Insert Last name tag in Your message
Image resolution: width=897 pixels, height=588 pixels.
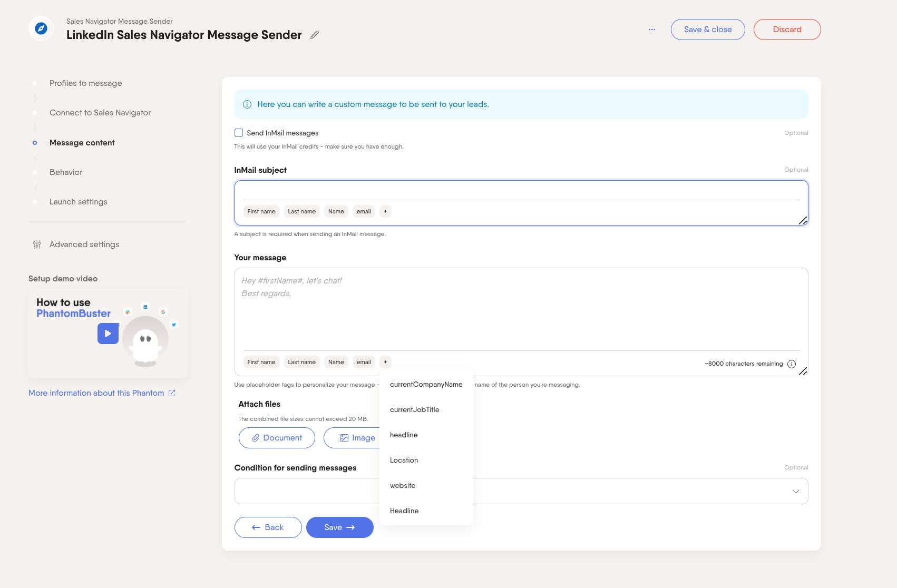[301, 362]
